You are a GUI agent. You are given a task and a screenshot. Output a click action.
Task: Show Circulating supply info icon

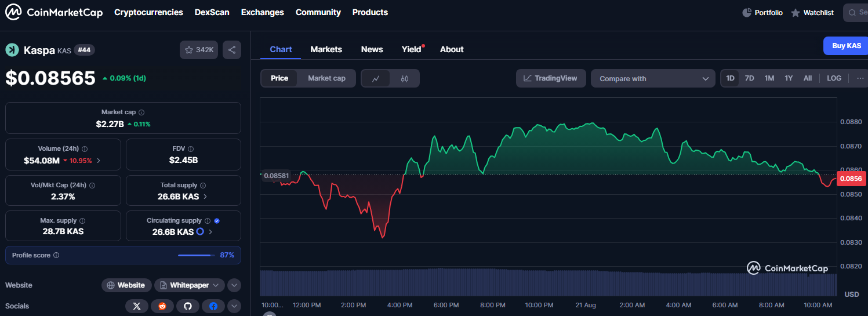click(208, 221)
